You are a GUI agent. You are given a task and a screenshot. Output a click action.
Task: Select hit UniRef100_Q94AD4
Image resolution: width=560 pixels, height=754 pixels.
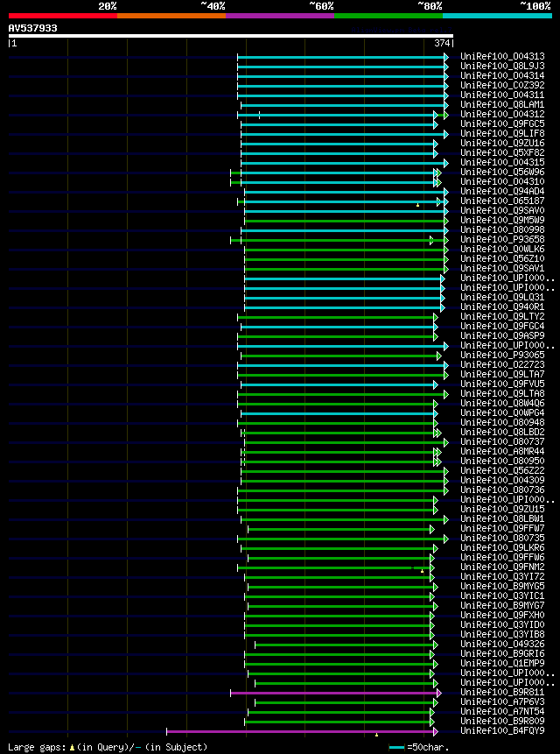(x=502, y=192)
